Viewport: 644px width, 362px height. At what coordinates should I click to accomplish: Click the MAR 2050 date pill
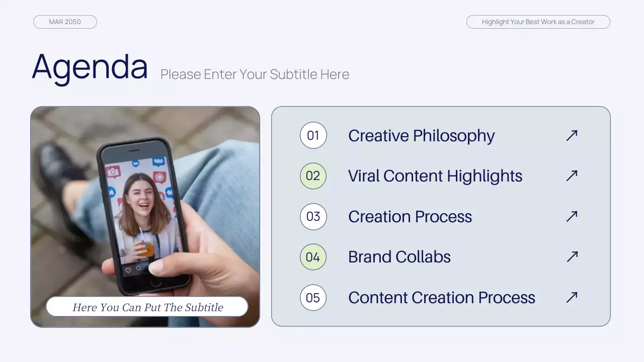coord(65,22)
